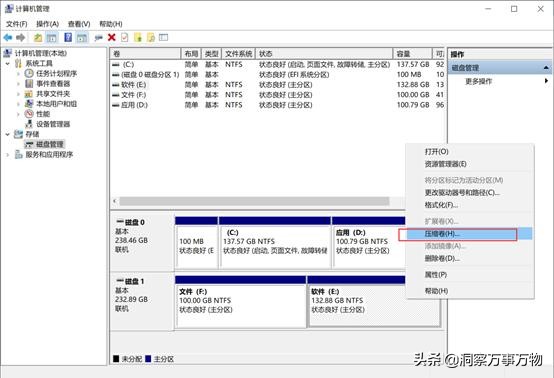Select the 磁盘管理 disk icon in tree
554x378 pixels.
point(29,144)
